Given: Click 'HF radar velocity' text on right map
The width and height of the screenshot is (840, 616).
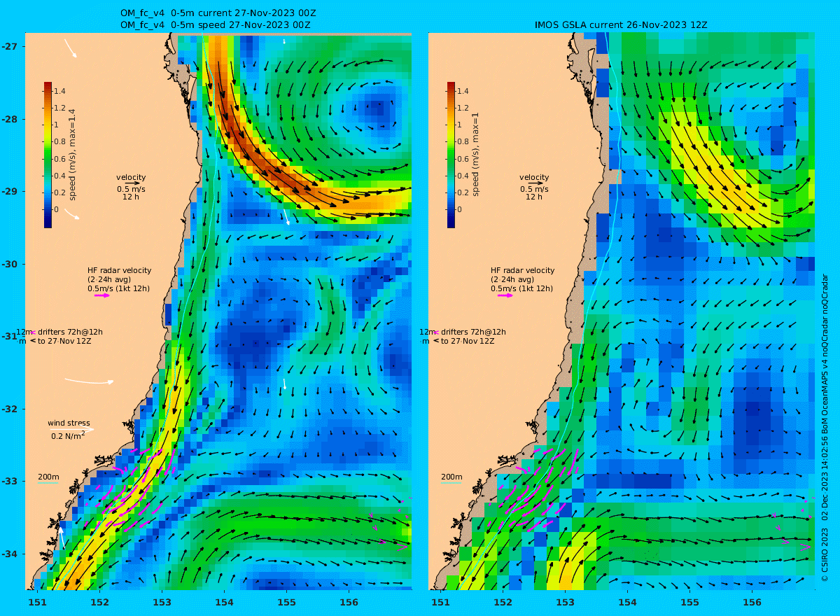Looking at the screenshot, I should 522,270.
